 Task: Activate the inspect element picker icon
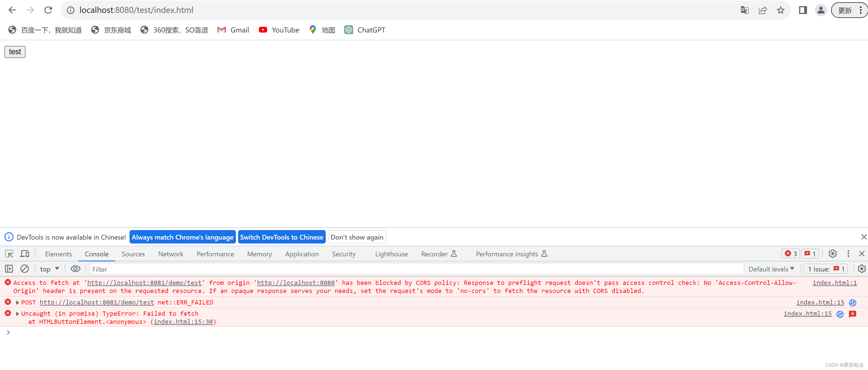tap(9, 254)
